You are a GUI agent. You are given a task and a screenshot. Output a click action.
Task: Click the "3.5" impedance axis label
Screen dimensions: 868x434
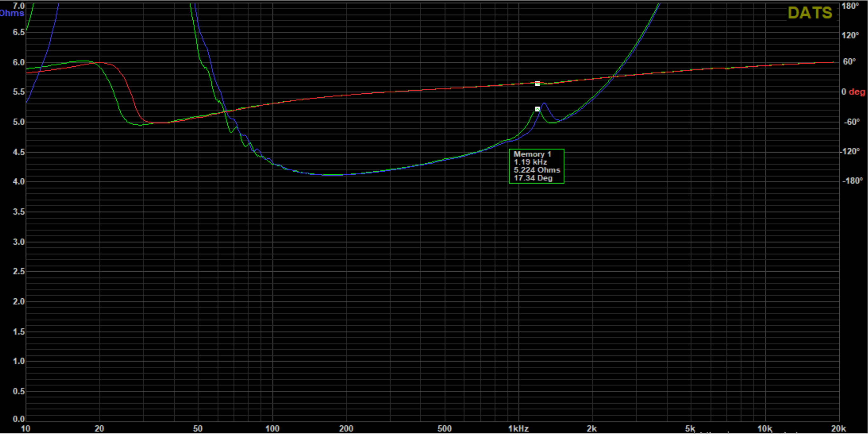click(x=18, y=212)
